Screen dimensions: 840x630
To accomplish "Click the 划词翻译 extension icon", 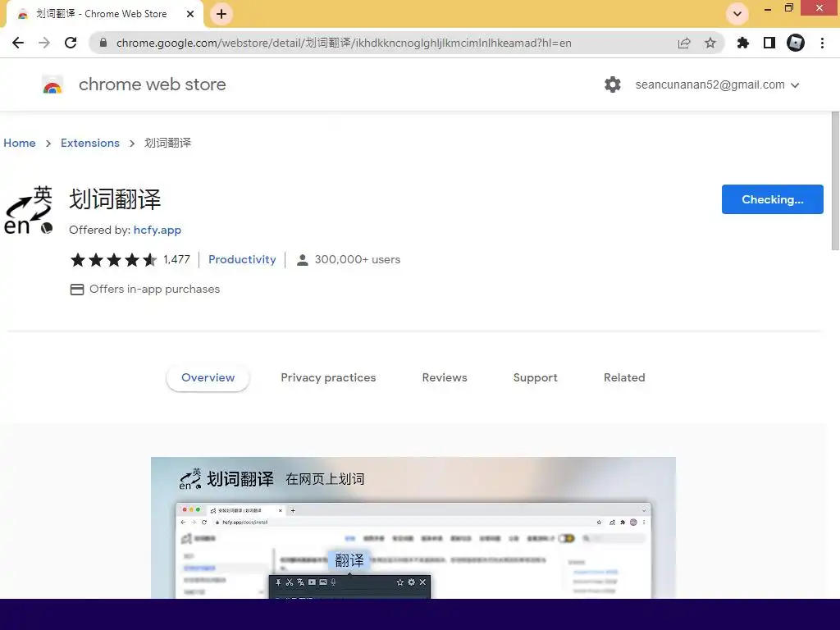I will tap(29, 211).
